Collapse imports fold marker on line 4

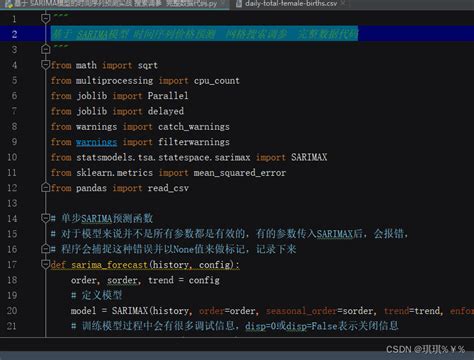46,65
